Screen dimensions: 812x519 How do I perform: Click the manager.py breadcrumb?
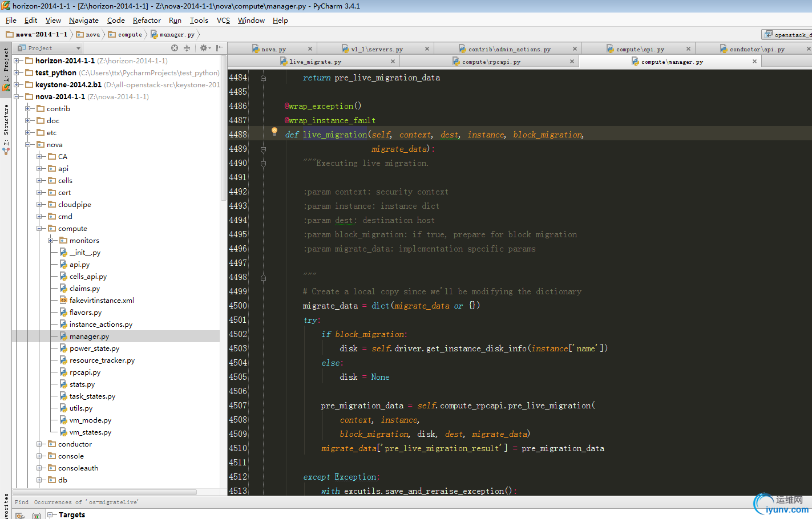(173, 34)
